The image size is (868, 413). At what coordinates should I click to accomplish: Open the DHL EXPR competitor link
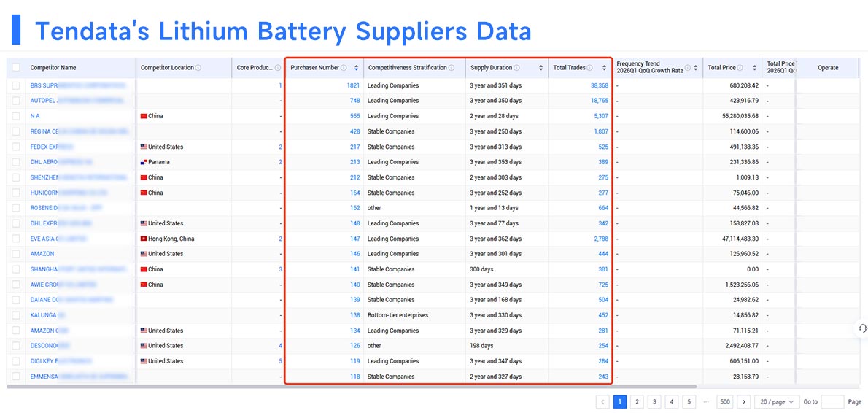coord(61,224)
